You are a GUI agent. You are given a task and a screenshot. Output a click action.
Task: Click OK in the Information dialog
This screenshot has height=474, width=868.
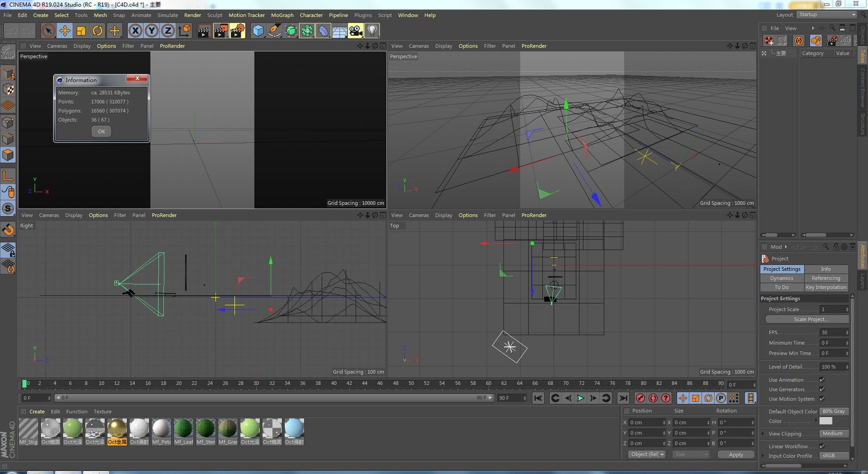point(101,132)
